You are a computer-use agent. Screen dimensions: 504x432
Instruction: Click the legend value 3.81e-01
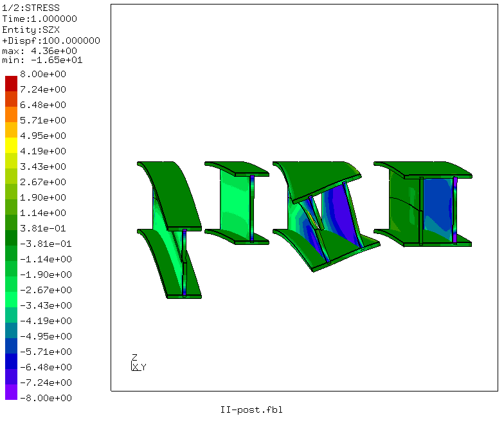click(43, 228)
